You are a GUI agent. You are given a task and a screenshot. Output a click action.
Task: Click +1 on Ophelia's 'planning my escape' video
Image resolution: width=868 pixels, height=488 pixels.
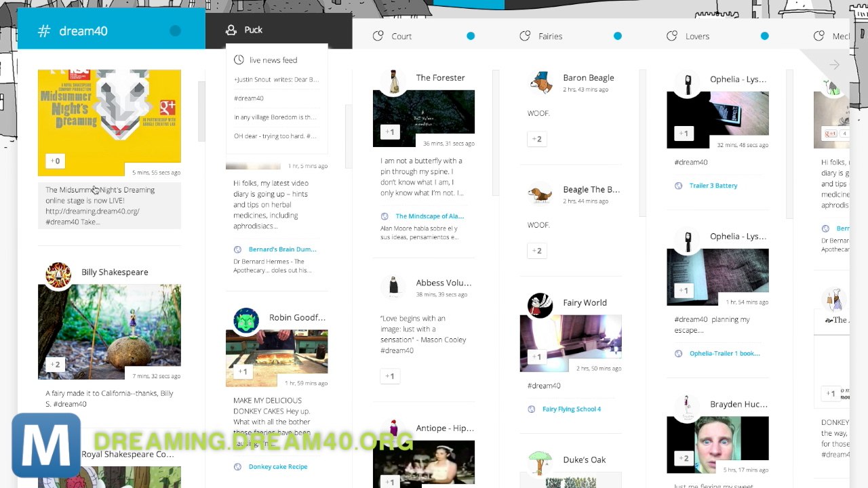(684, 291)
